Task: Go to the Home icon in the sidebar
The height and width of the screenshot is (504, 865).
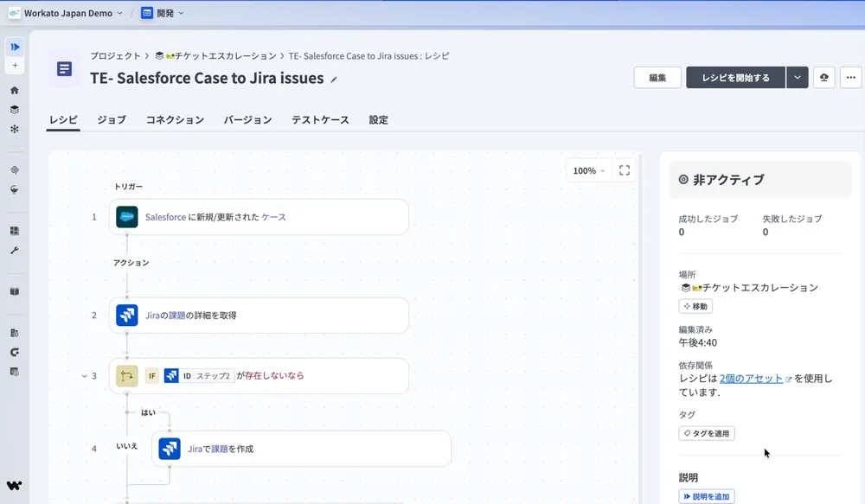Action: coord(15,90)
